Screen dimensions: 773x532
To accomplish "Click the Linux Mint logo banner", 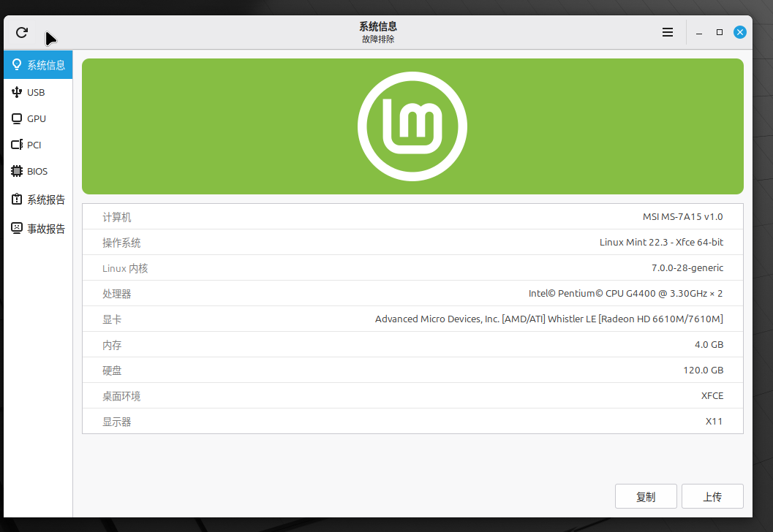I will pos(412,126).
